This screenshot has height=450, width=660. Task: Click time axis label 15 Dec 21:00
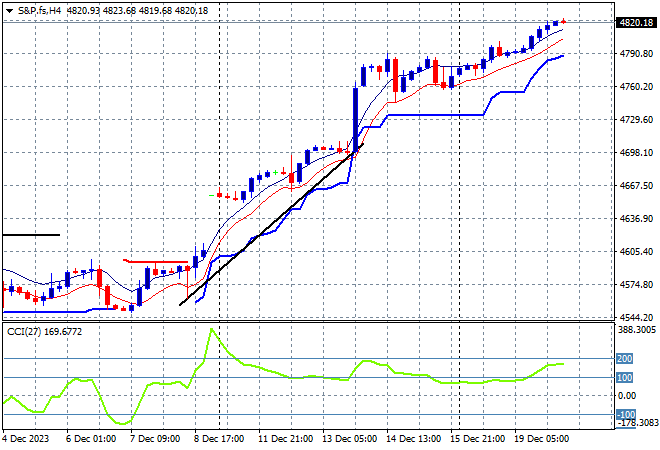[477, 439]
